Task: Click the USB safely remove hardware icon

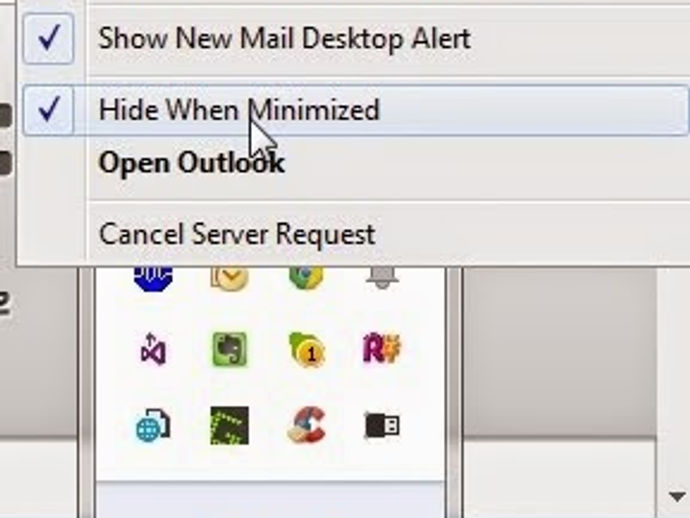Action: 382,425
